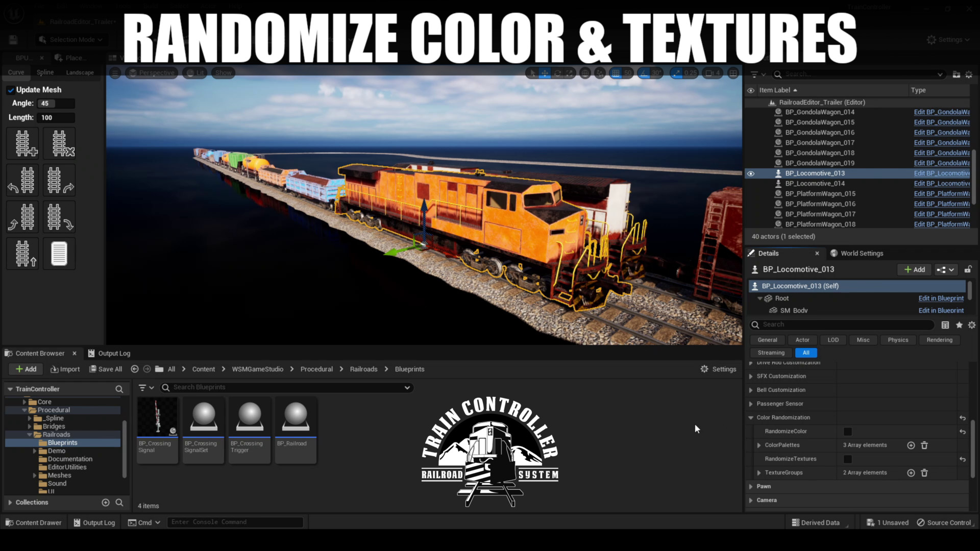Open the document icon below the track tools
The height and width of the screenshot is (551, 980).
tap(59, 254)
